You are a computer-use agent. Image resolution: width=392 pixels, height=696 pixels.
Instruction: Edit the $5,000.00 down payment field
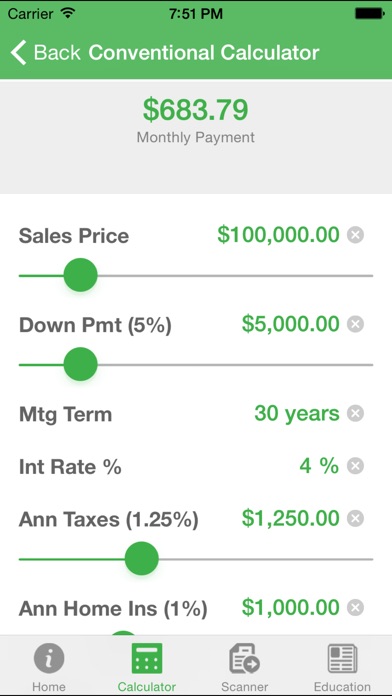[291, 324]
